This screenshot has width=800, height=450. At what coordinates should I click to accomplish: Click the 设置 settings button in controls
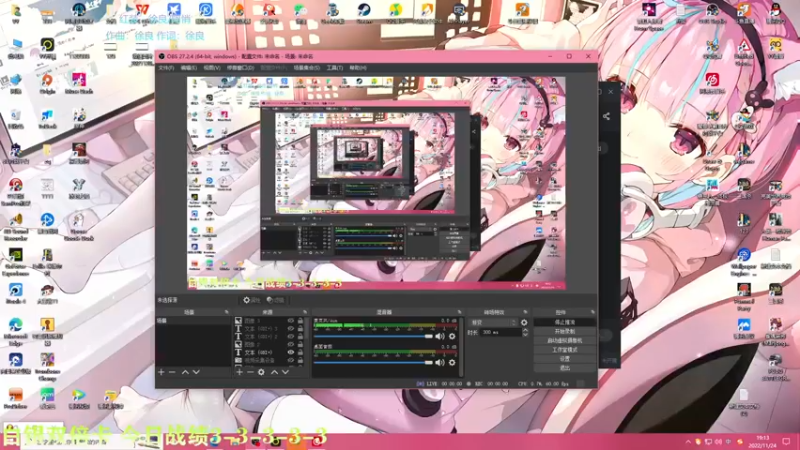tap(564, 359)
